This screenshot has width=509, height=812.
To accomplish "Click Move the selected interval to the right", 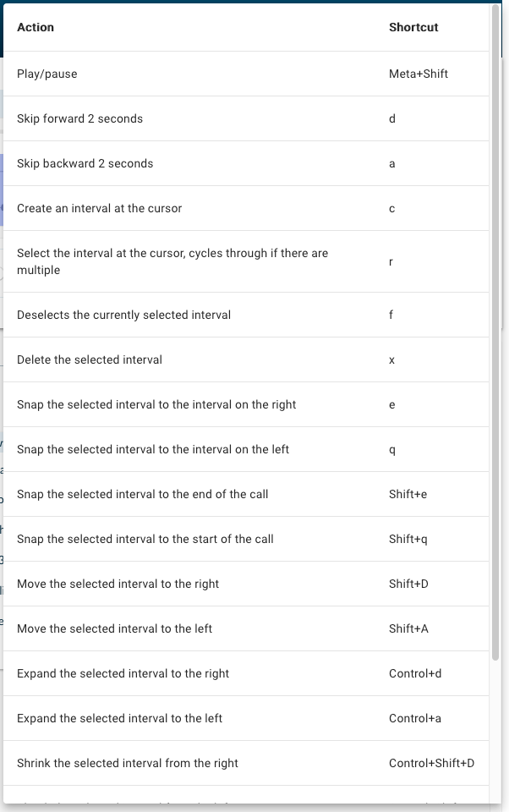I will click(118, 584).
